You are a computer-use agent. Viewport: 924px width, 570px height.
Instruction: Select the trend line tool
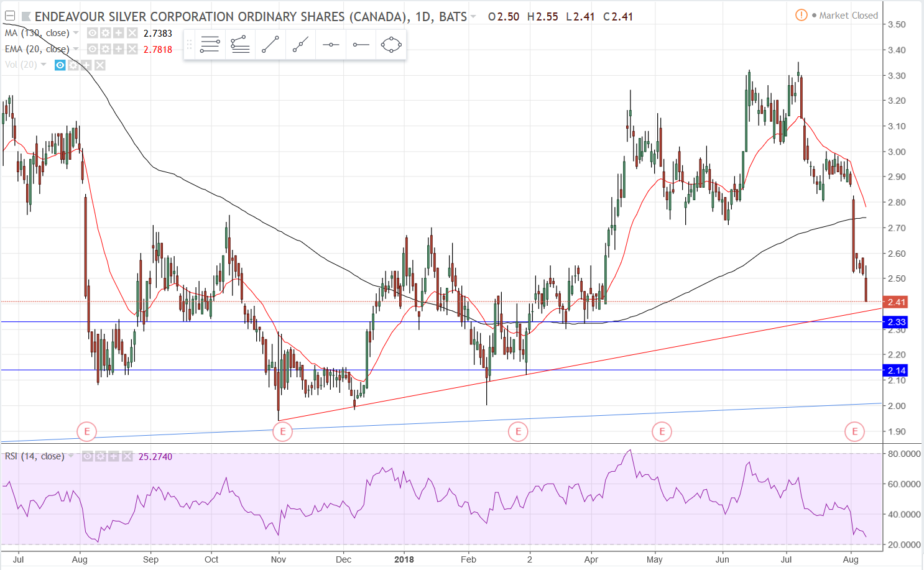point(270,45)
